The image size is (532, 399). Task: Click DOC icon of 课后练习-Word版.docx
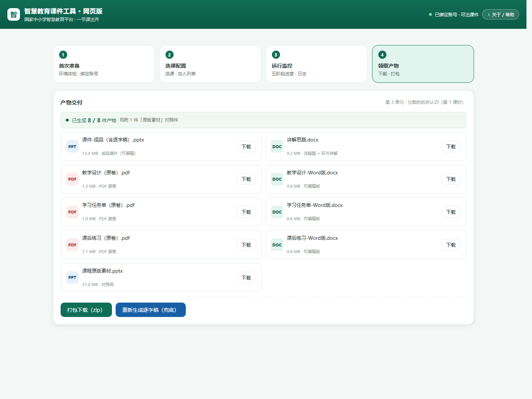(277, 245)
